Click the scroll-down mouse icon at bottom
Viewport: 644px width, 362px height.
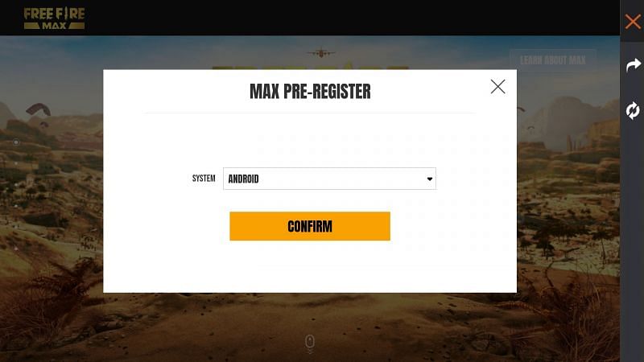click(x=310, y=343)
